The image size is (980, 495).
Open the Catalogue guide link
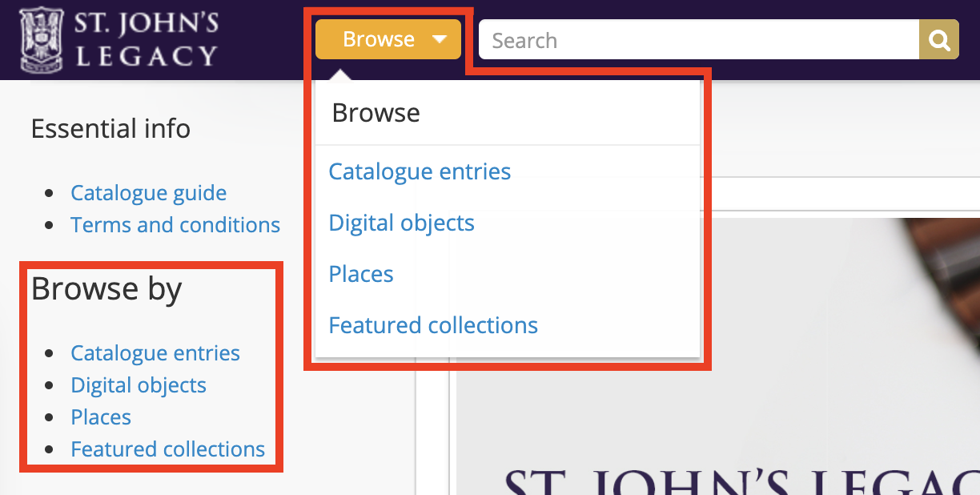click(x=148, y=192)
